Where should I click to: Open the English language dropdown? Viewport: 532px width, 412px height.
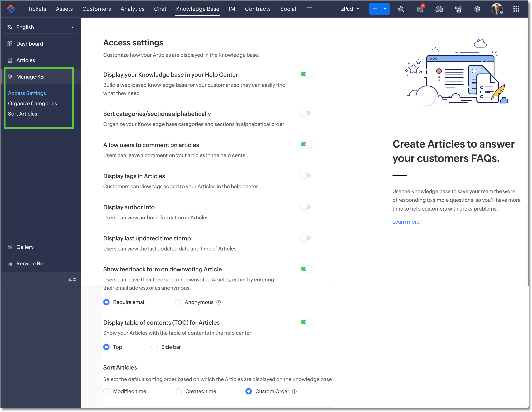pyautogui.click(x=41, y=27)
